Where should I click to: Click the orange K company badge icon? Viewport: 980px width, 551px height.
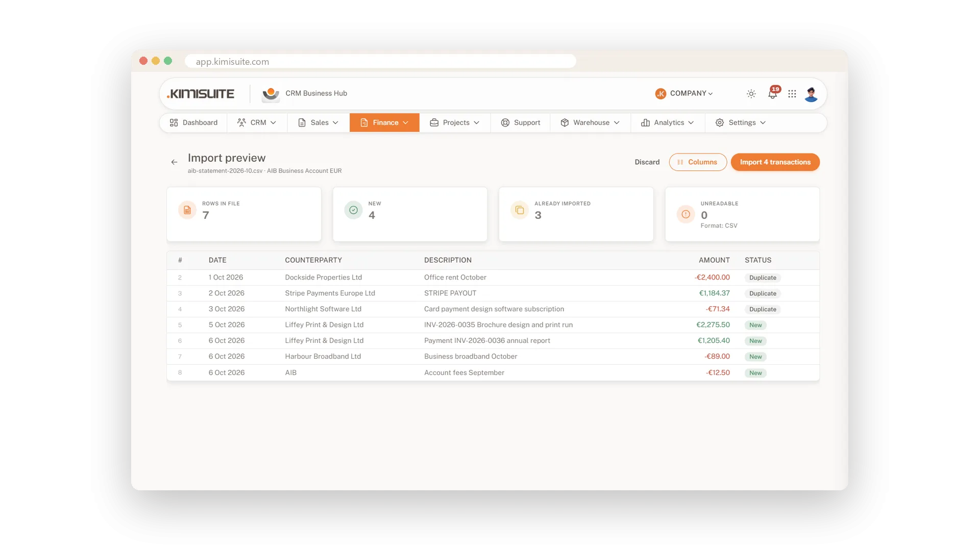[660, 94]
